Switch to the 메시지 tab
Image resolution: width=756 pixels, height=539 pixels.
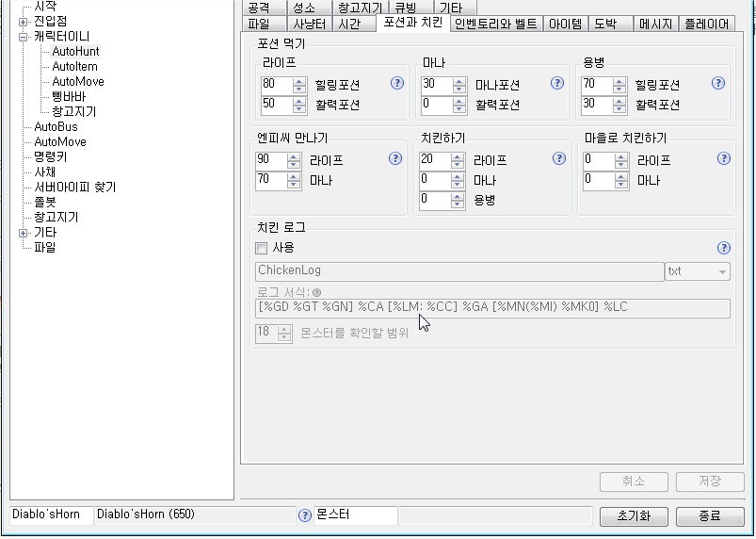655,24
